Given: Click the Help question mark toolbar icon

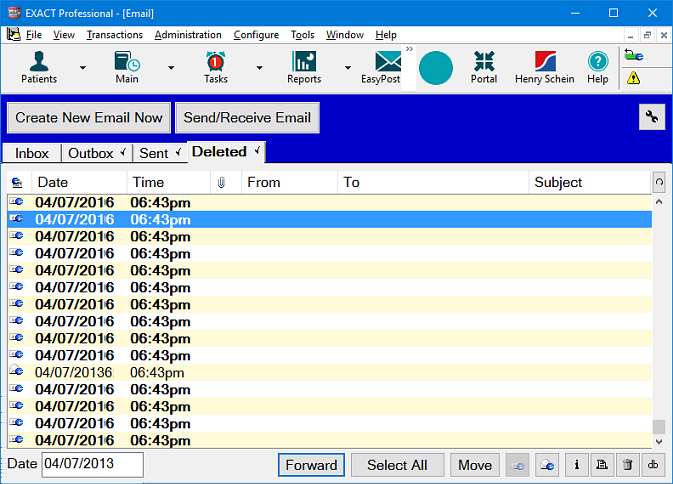Looking at the screenshot, I should point(597,67).
